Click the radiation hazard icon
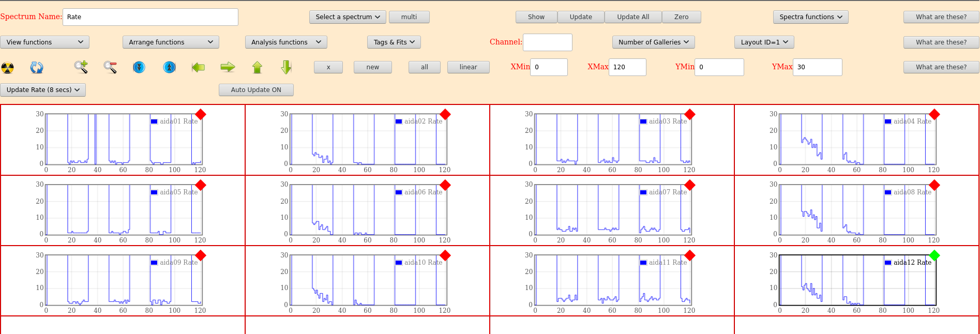Screen dimensions: 980x334 pos(8,67)
